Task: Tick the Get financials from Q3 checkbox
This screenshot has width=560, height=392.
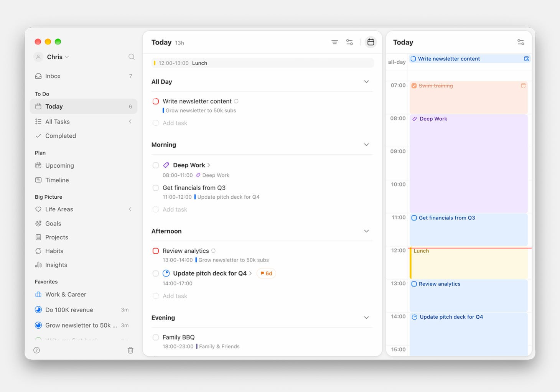Action: click(x=156, y=188)
